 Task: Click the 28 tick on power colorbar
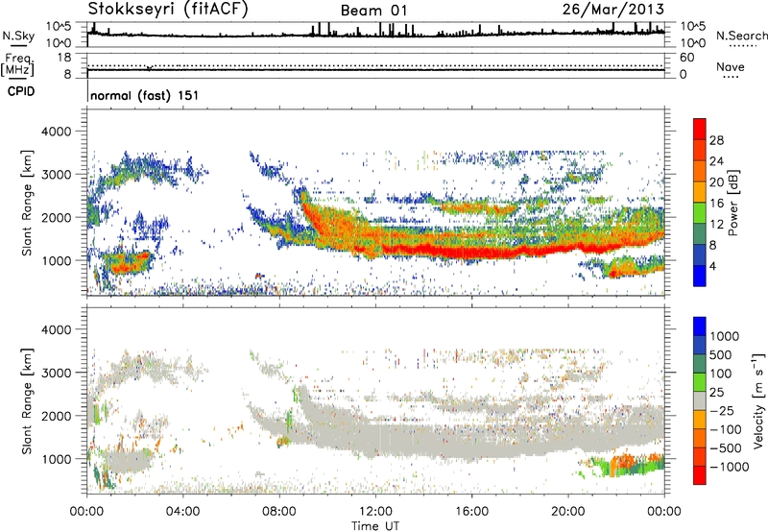tap(716, 140)
